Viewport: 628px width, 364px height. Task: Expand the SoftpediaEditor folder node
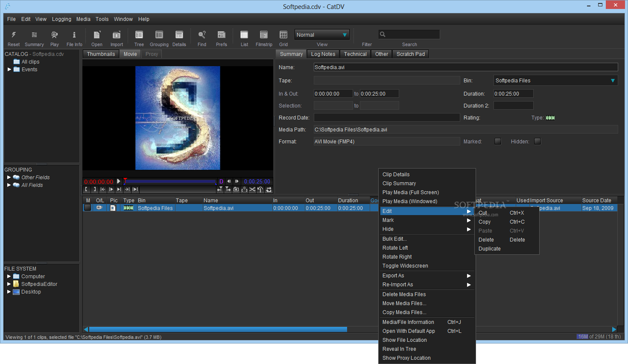point(9,284)
